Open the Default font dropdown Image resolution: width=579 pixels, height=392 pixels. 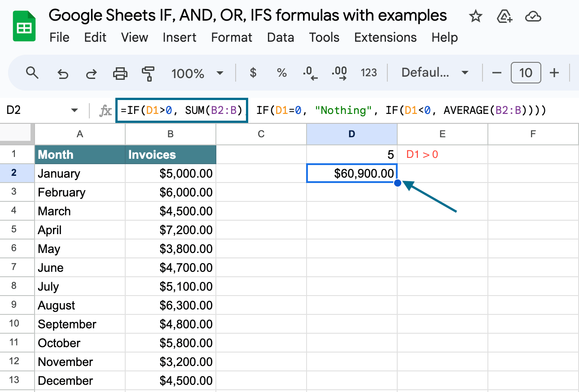(435, 73)
